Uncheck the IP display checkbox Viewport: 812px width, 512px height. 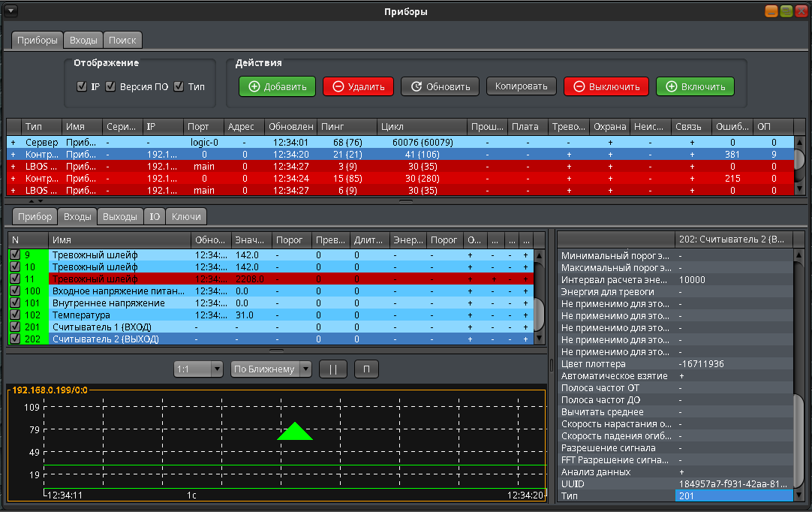tap(82, 87)
